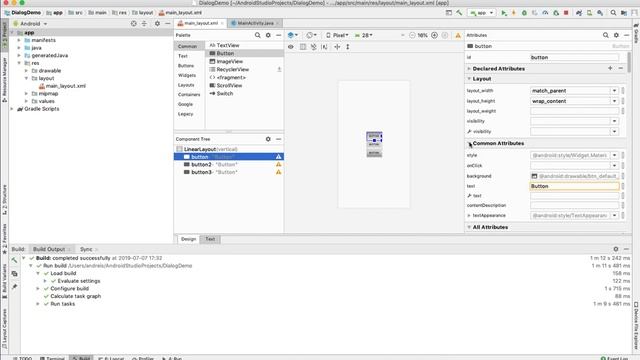Zoom out the design surface

click(x=412, y=36)
